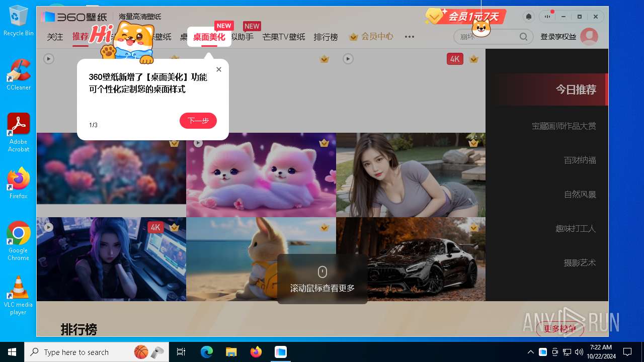Viewport: 644px width, 362px height.
Task: Click the search magnifier icon
Action: pyautogui.click(x=523, y=37)
